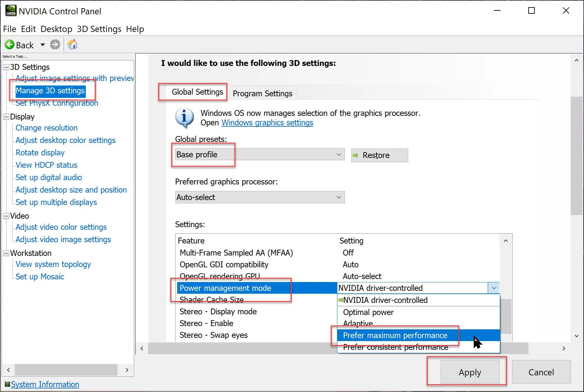
Task: Open Change resolution task
Action: [x=47, y=128]
